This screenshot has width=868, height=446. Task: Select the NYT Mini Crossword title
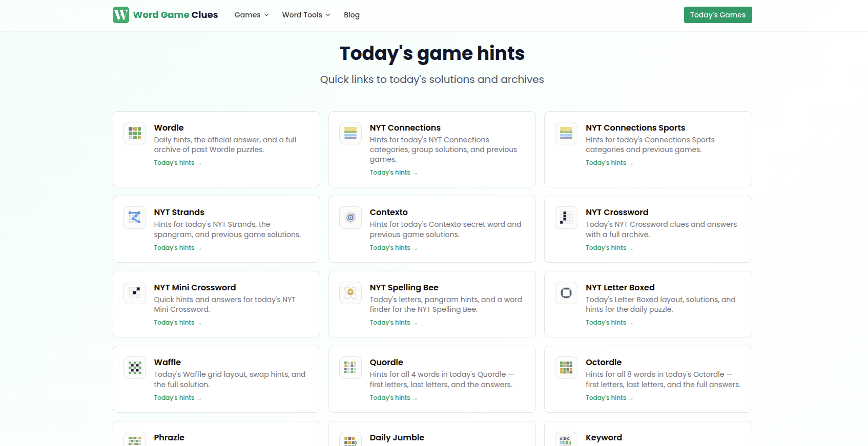(x=195, y=287)
